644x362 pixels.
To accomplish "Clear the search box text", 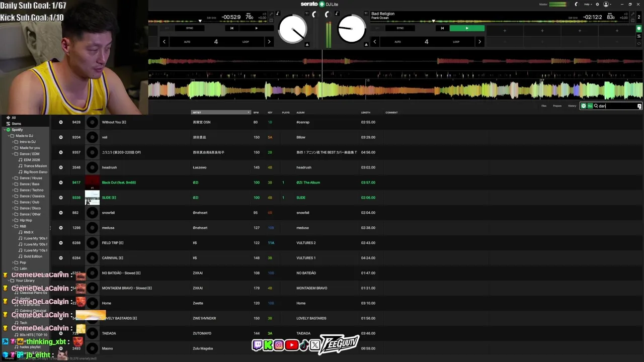I will 639,106.
